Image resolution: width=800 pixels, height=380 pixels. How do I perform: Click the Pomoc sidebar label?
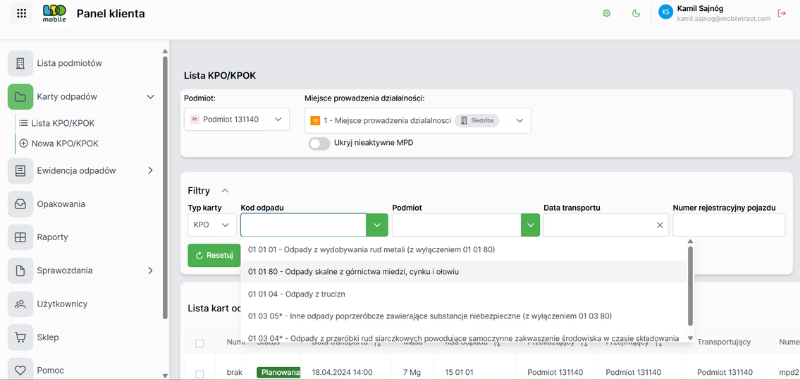pos(51,370)
